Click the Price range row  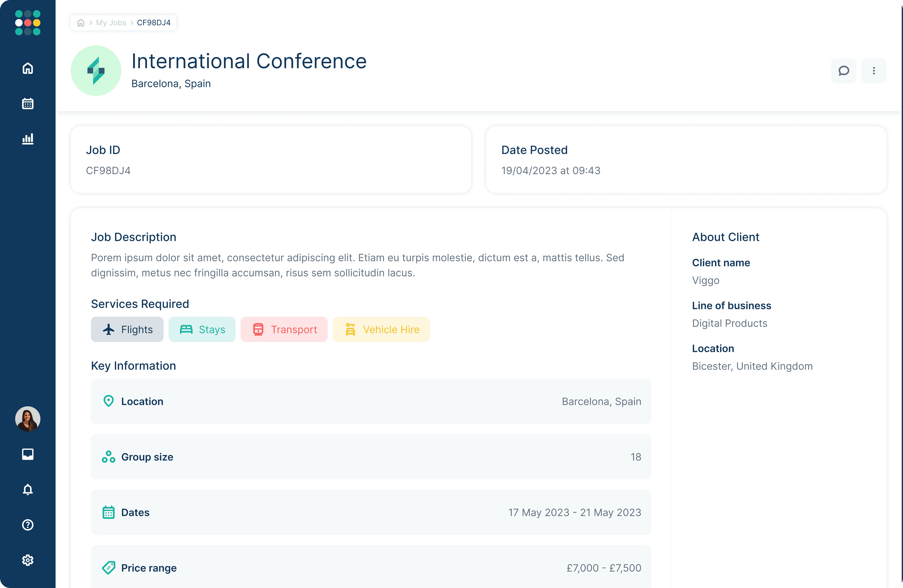(371, 568)
